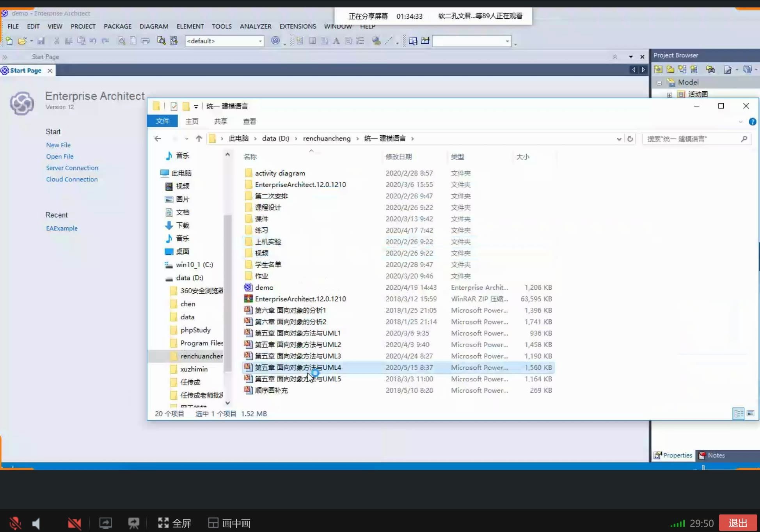Viewport: 760px width, 532px height.
Task: Sort by the 修改日期 column header
Action: pos(399,157)
